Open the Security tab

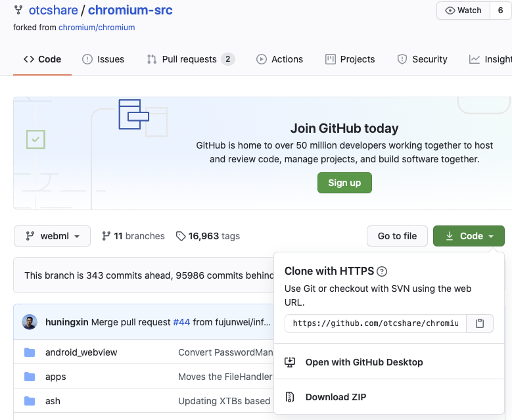pos(422,59)
